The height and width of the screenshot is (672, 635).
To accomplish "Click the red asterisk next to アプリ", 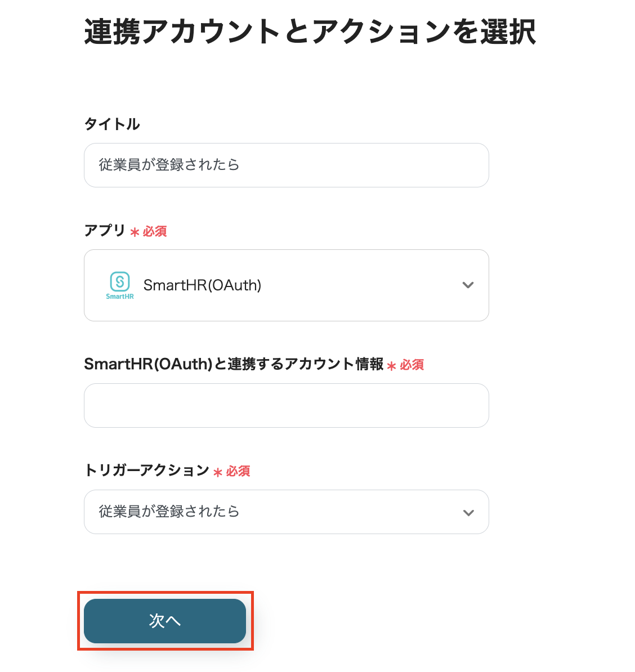I will (135, 232).
